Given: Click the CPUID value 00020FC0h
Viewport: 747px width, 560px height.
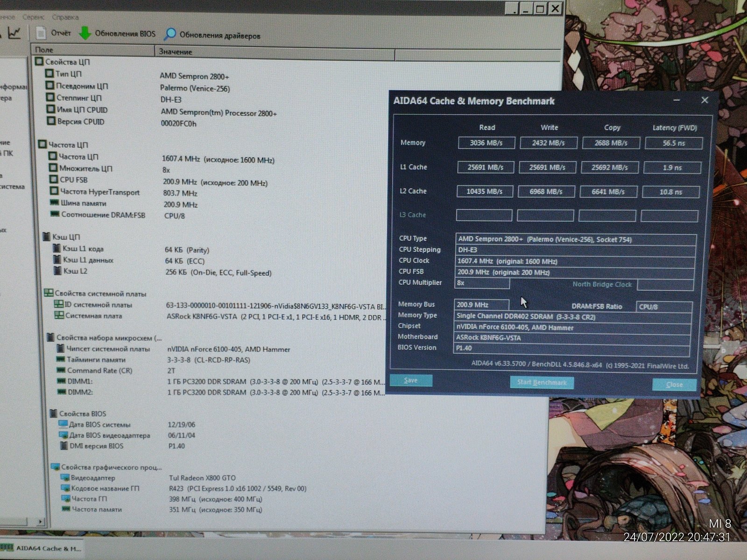Looking at the screenshot, I should (x=179, y=124).
